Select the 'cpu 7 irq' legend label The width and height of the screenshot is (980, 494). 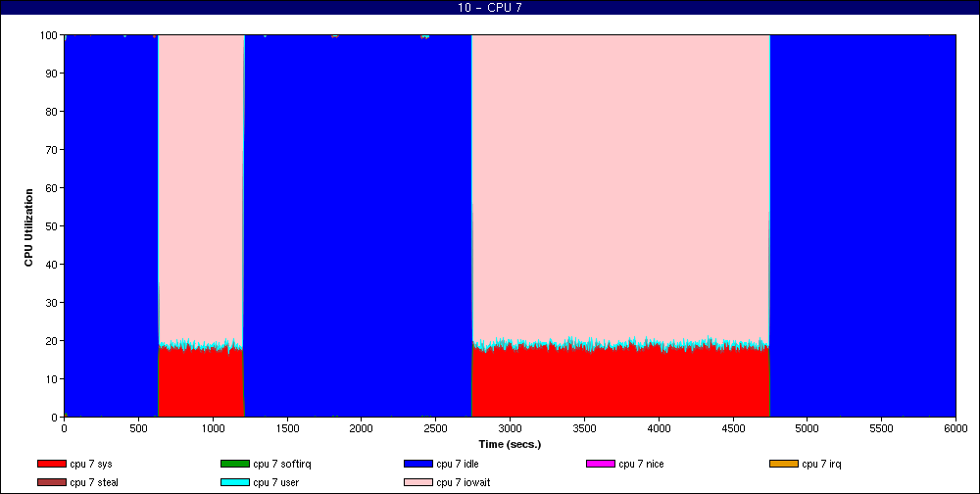(821, 465)
